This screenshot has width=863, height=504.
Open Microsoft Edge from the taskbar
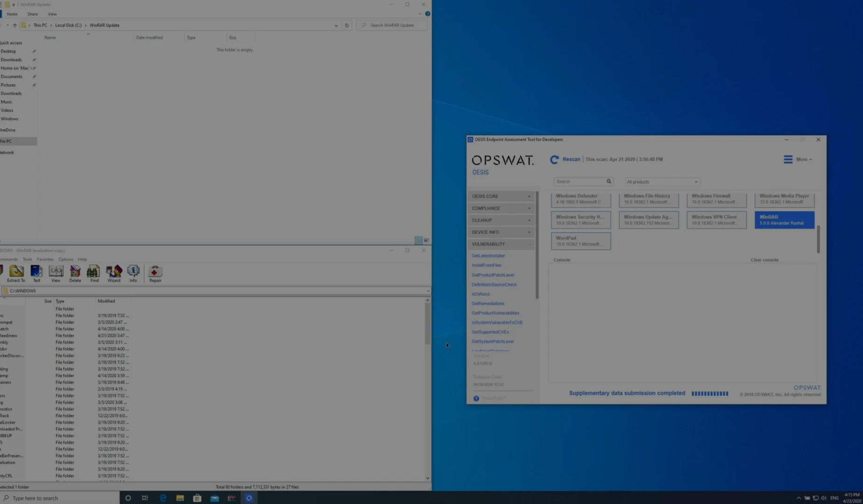(x=163, y=498)
